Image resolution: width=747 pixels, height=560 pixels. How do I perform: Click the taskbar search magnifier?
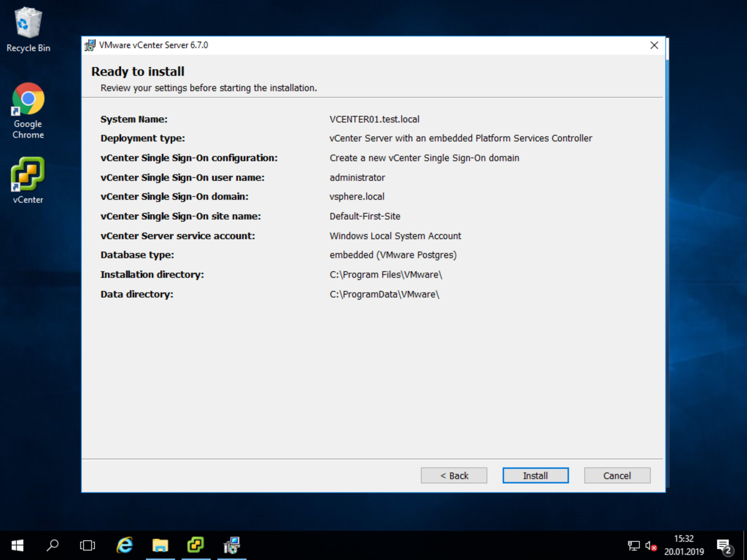pos(53,545)
